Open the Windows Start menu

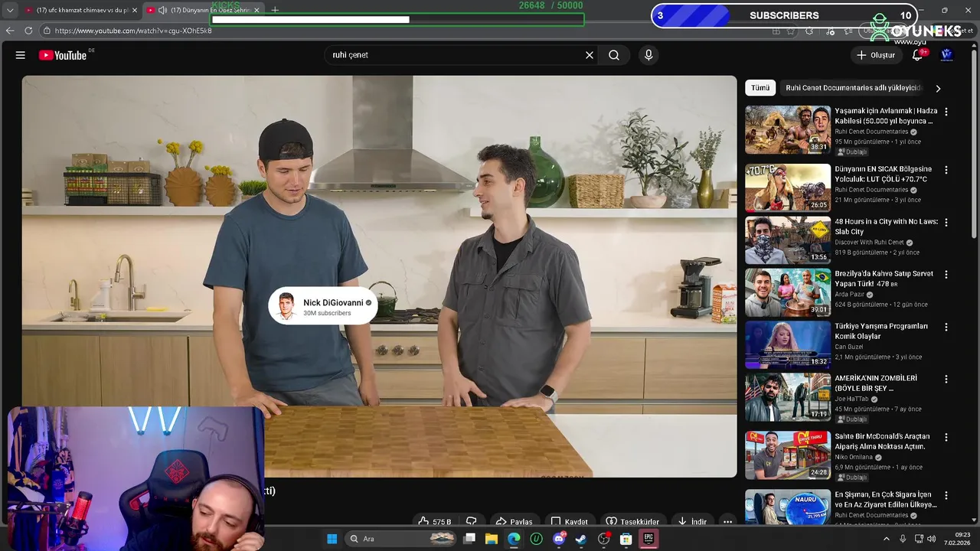tap(332, 539)
